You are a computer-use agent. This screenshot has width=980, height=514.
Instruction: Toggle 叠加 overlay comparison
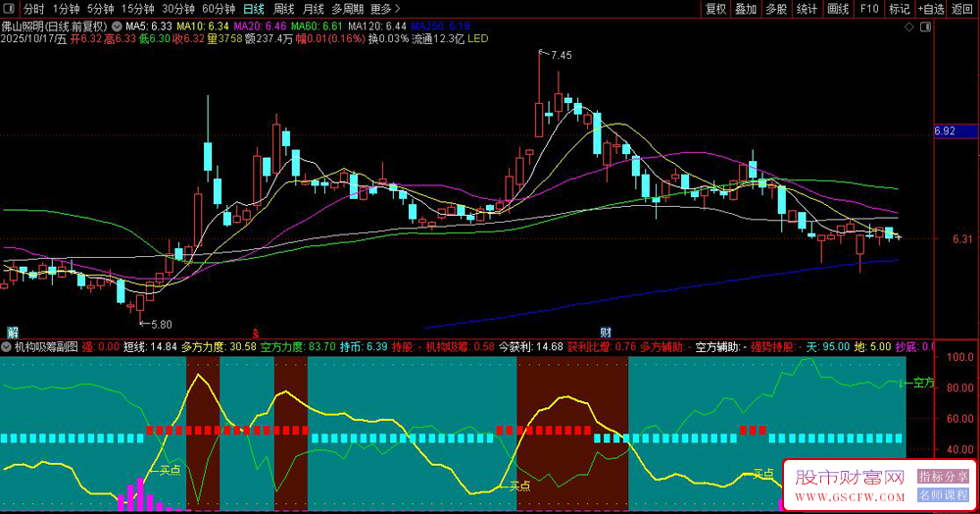pyautogui.click(x=746, y=9)
